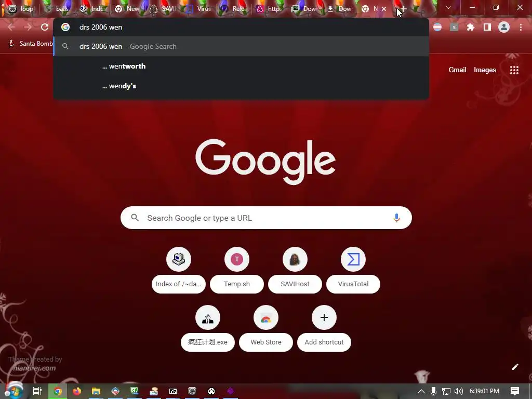Open the notification center icon
The width and height of the screenshot is (532, 399).
(x=515, y=391)
